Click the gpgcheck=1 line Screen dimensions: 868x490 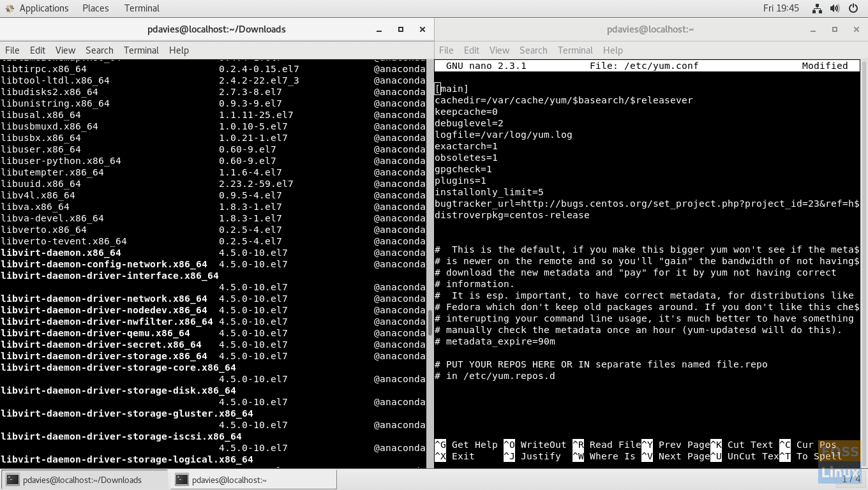tap(463, 169)
